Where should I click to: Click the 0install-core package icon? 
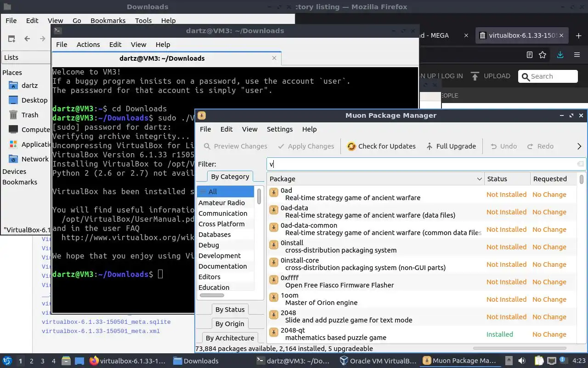274,262
